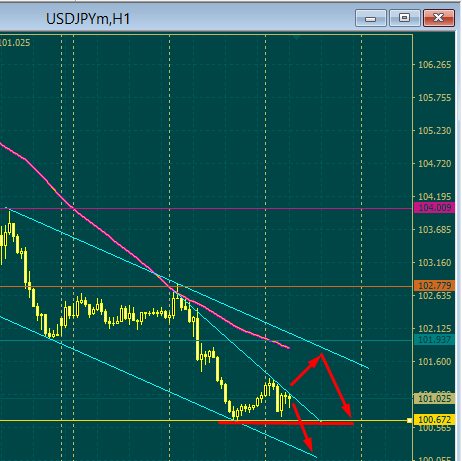The height and width of the screenshot is (461, 462).
Task: Click the 103.685 price scale value
Action: coord(434,230)
